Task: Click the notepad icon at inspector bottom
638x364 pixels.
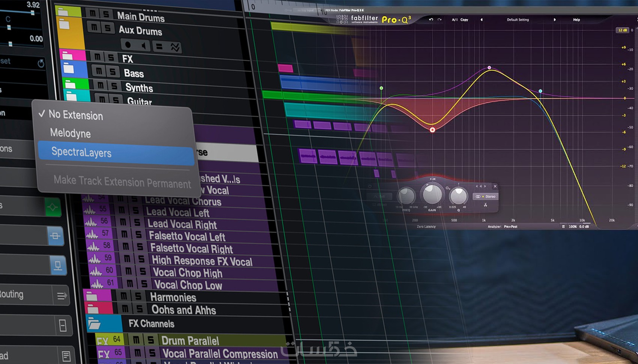Action: tap(66, 356)
